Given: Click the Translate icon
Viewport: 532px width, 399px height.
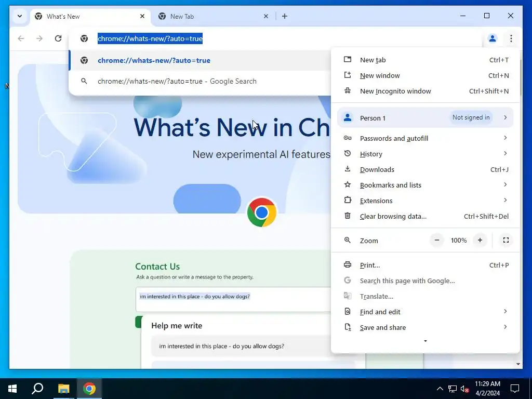Looking at the screenshot, I should (348, 296).
